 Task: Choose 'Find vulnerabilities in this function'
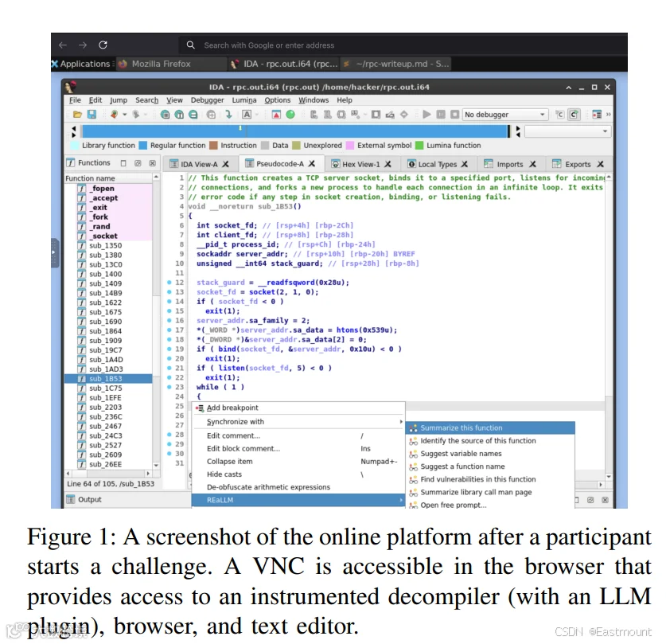pyautogui.click(x=491, y=479)
